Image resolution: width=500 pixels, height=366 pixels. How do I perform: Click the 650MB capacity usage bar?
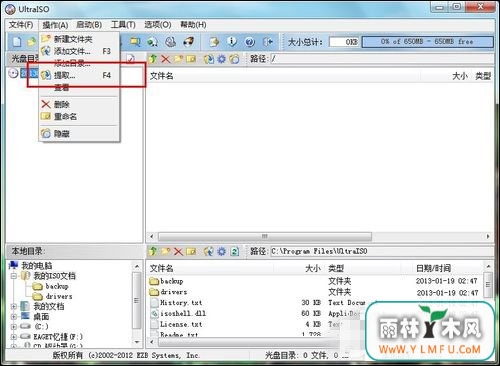click(428, 42)
